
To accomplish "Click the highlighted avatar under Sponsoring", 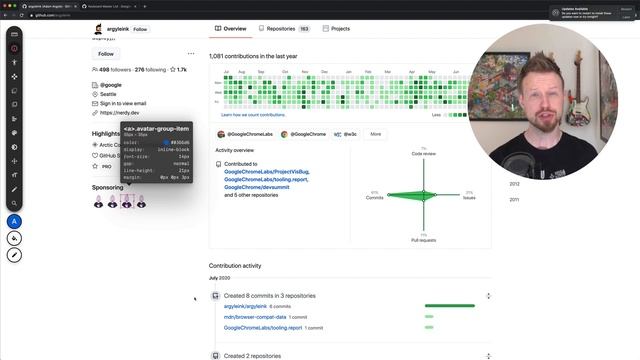I will coord(127,202).
